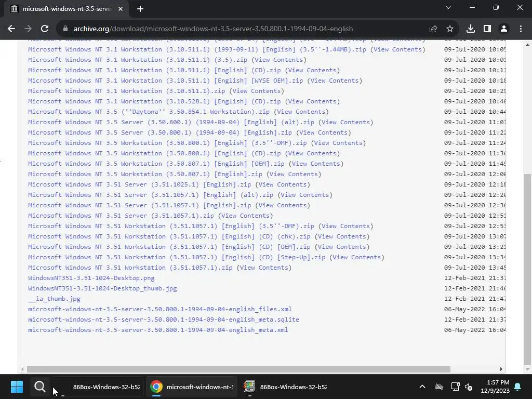View Contents of NT 3.5 Workstation 3.50.800.1 (CD).zip

click(x=312, y=153)
